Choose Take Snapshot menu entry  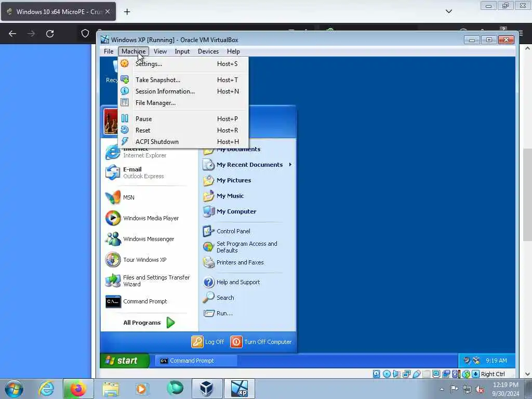tap(183, 80)
